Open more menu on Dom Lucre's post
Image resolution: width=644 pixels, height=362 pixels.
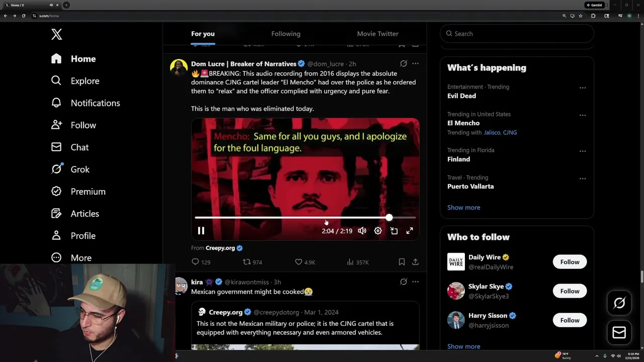[415, 64]
